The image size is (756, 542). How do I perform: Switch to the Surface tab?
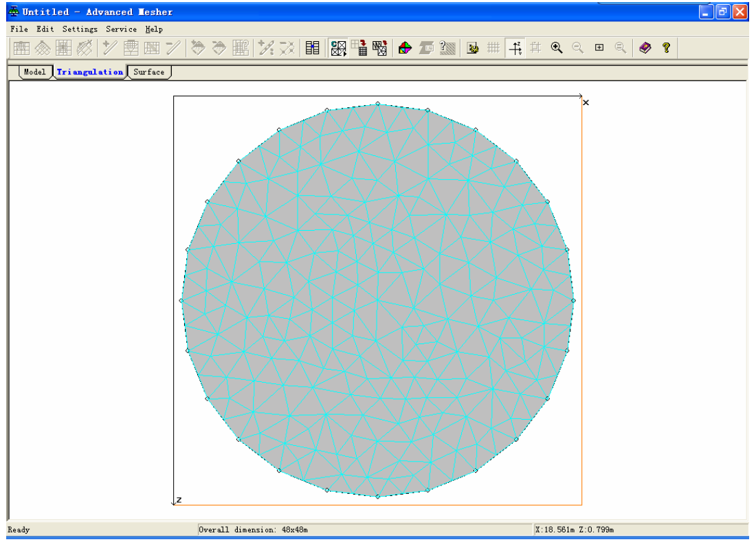tap(148, 72)
